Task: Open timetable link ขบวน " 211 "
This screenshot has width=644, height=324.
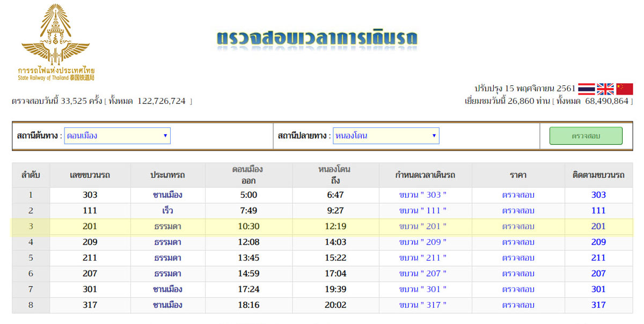Action: [x=423, y=258]
